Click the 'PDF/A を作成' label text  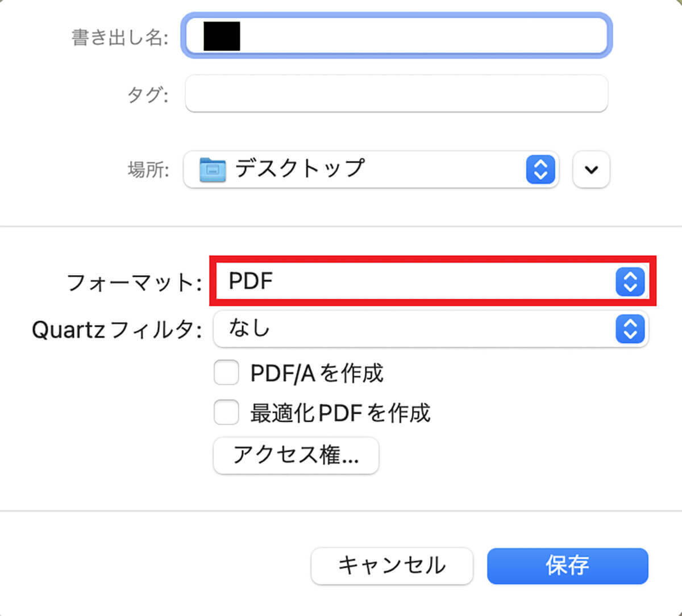pyautogui.click(x=317, y=373)
